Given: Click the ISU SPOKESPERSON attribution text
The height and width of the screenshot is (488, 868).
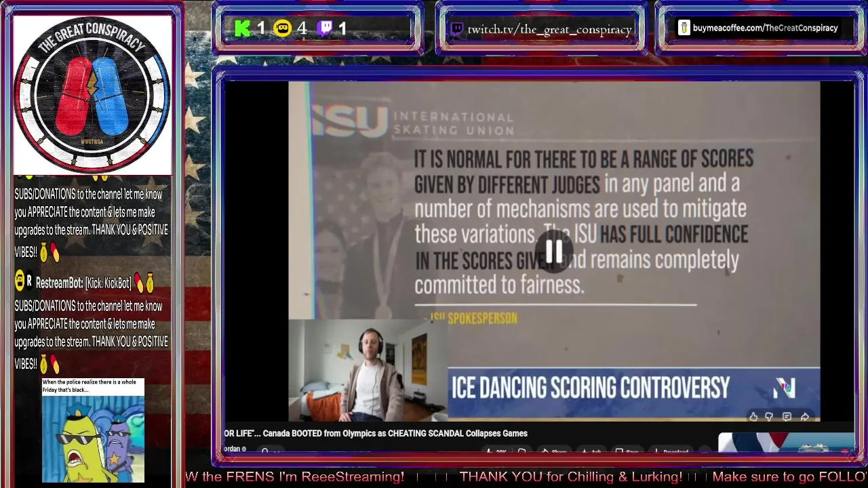Looking at the screenshot, I should coord(474,317).
